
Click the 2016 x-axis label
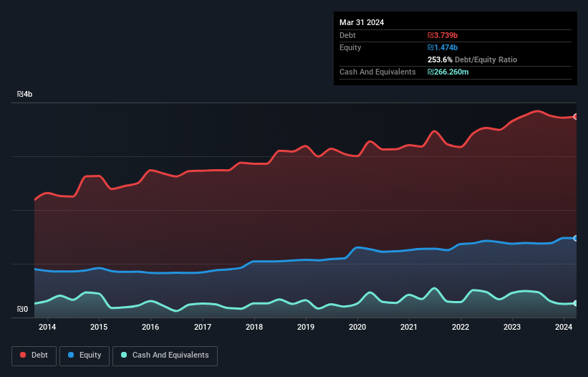[150, 327]
